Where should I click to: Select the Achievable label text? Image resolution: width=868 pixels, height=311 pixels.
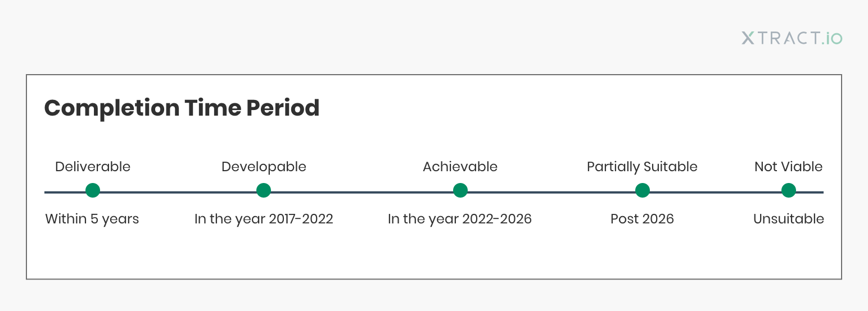[x=460, y=167]
